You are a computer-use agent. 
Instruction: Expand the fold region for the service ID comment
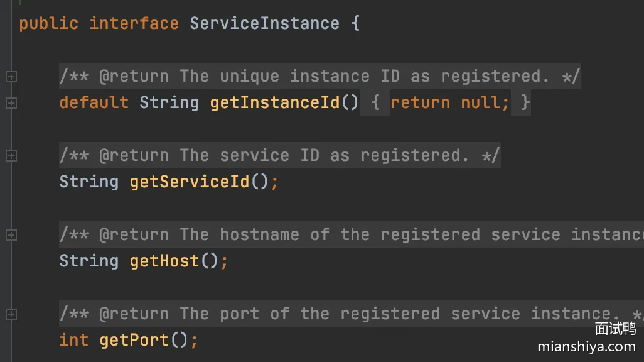[11, 156]
